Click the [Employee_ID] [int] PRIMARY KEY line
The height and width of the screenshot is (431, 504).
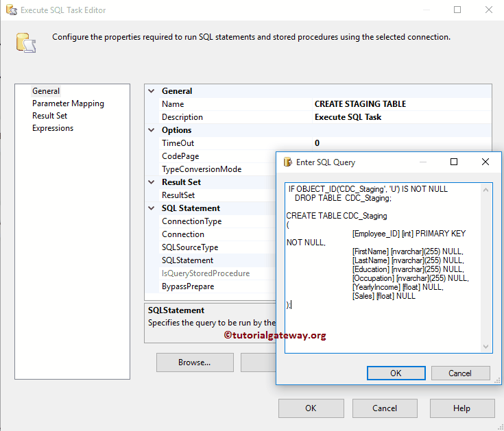pos(409,234)
